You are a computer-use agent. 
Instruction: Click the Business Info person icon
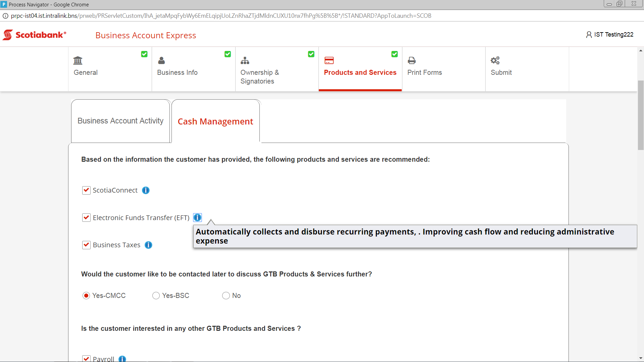coord(161,60)
